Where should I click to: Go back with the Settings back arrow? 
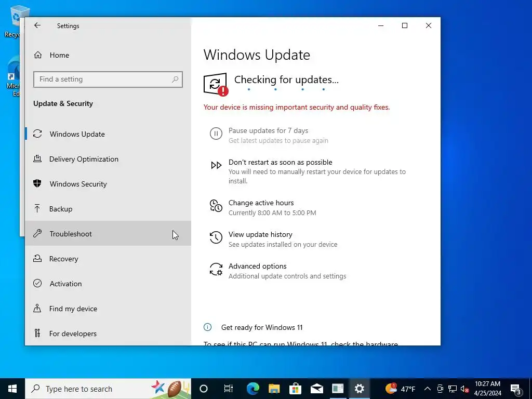(37, 25)
